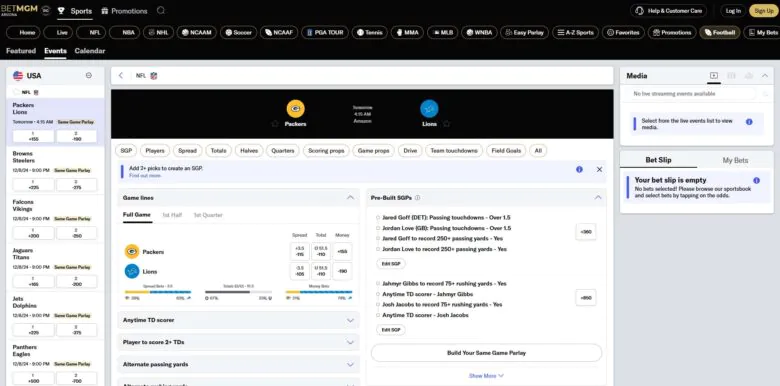Edit SGP for the Jared Goff parlay
The width and height of the screenshot is (780, 386).
(391, 264)
